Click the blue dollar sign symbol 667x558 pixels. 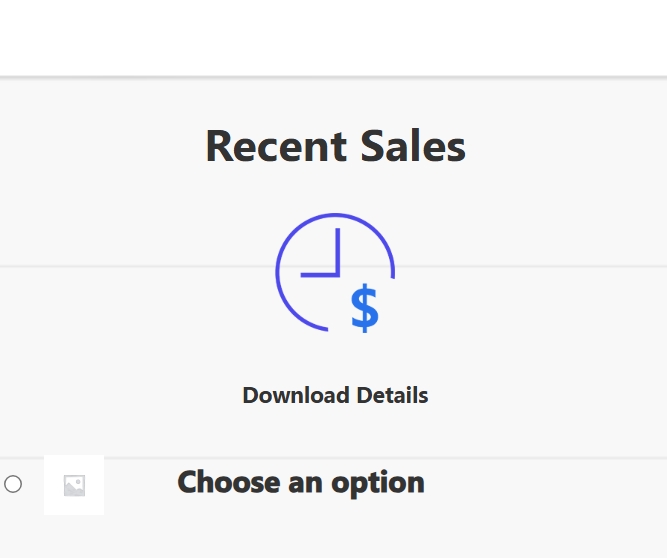click(x=365, y=308)
